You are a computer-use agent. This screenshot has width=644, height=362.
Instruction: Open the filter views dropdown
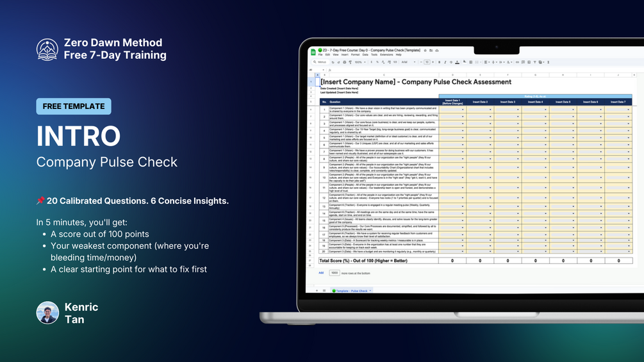[541, 62]
